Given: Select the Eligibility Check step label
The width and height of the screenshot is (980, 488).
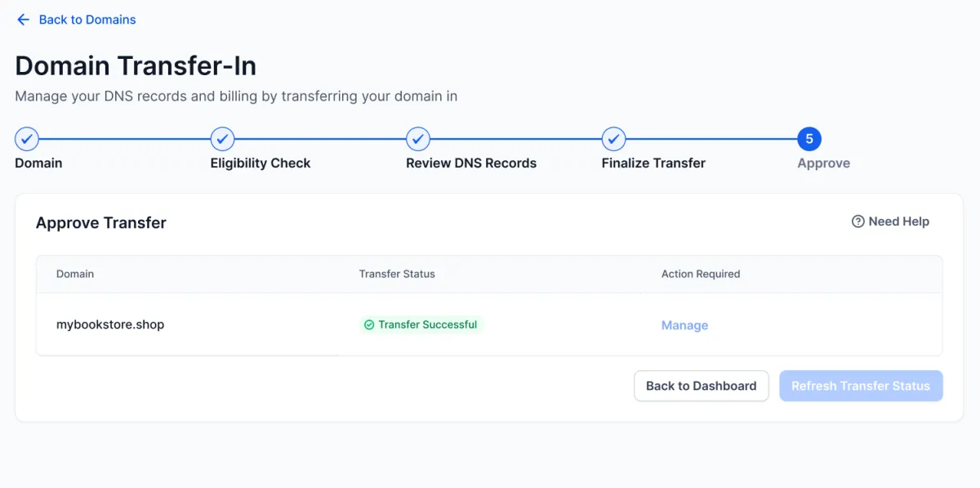Looking at the screenshot, I should (x=261, y=163).
